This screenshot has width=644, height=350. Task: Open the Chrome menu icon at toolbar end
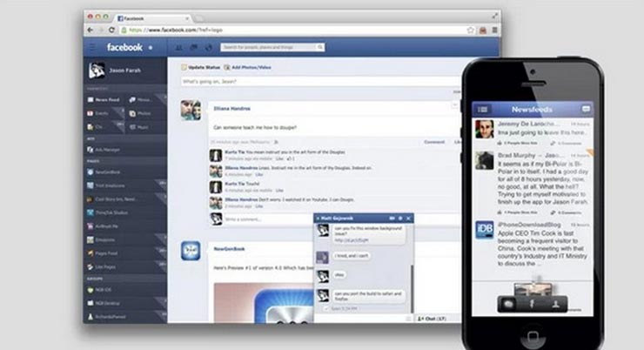click(494, 30)
